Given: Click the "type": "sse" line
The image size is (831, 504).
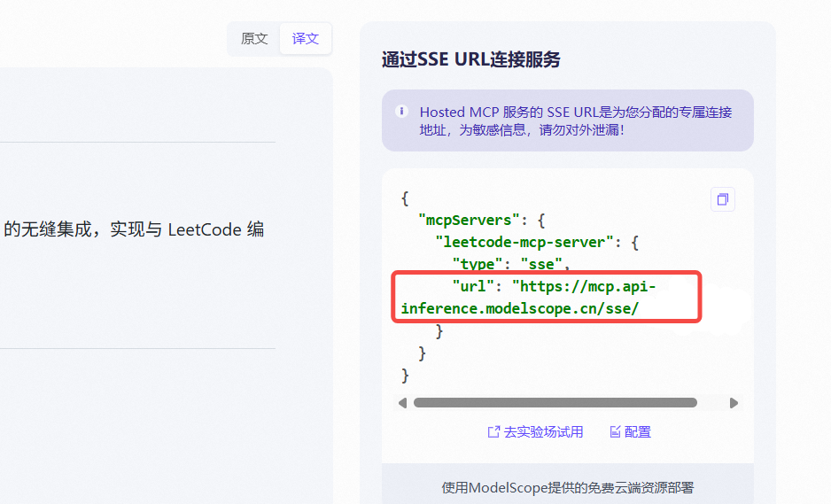Looking at the screenshot, I should coord(511,264).
